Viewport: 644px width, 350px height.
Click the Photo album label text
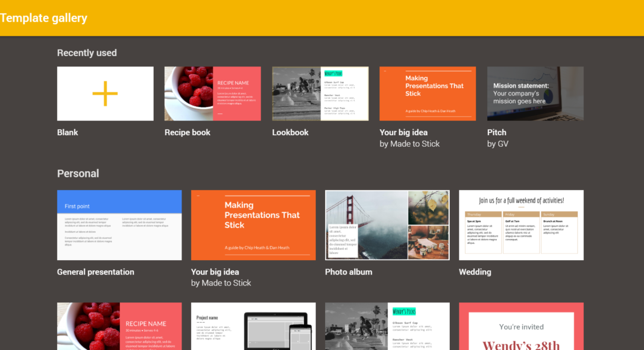(x=349, y=272)
